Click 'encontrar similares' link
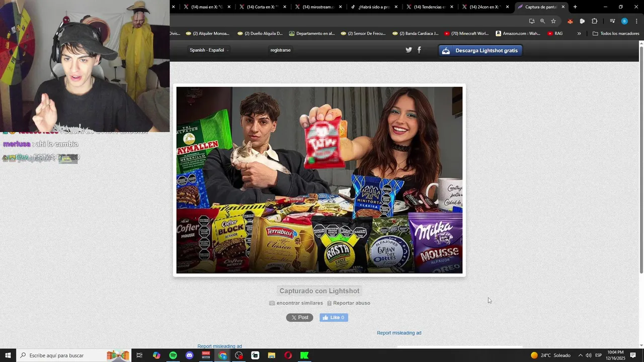The image size is (644, 362). 296,303
